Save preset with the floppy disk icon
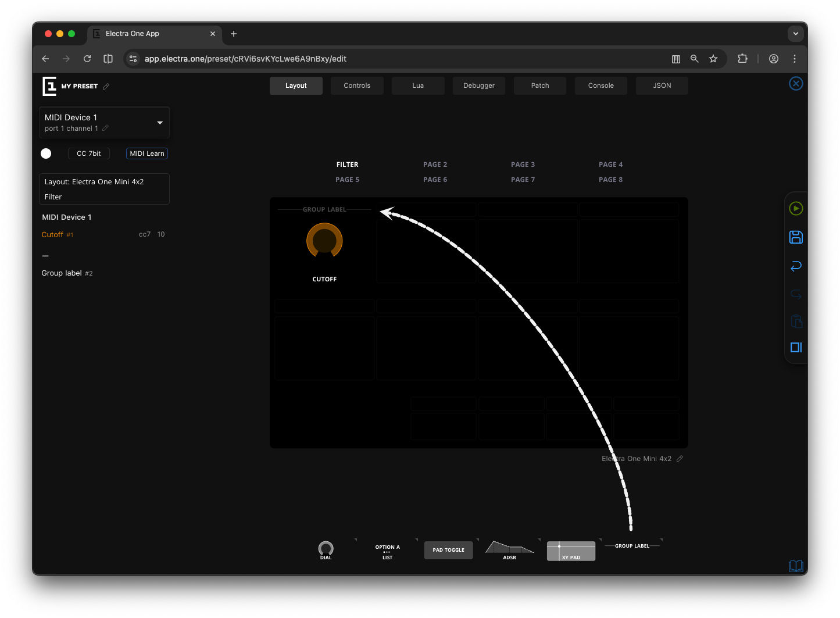The height and width of the screenshot is (618, 840). (796, 237)
